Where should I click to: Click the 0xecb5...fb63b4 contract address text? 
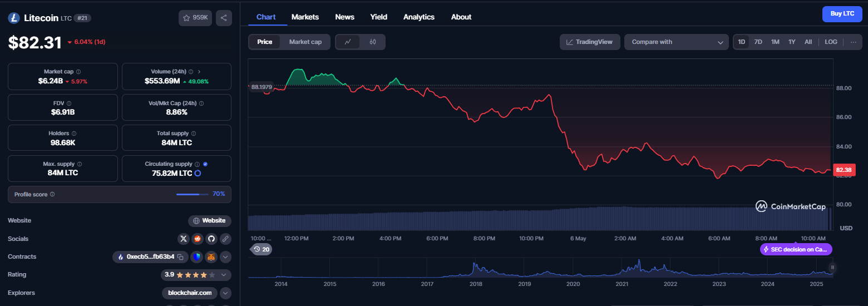[150, 257]
